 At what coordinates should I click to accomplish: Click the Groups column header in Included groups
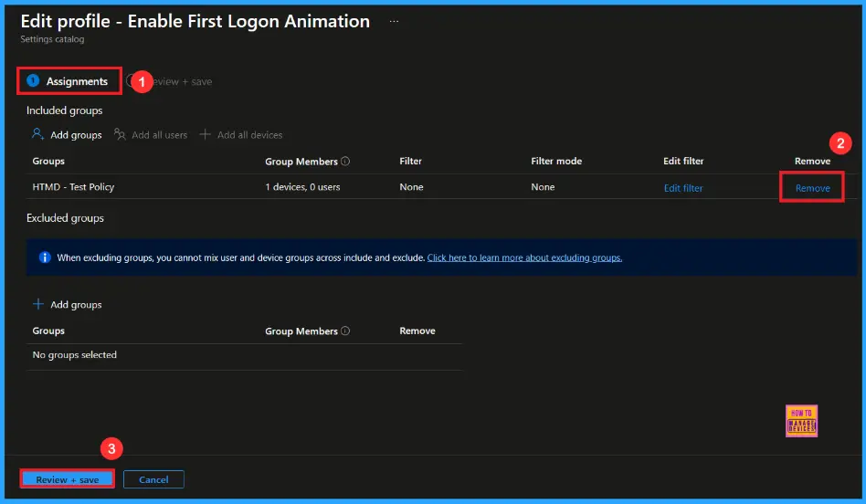point(48,161)
